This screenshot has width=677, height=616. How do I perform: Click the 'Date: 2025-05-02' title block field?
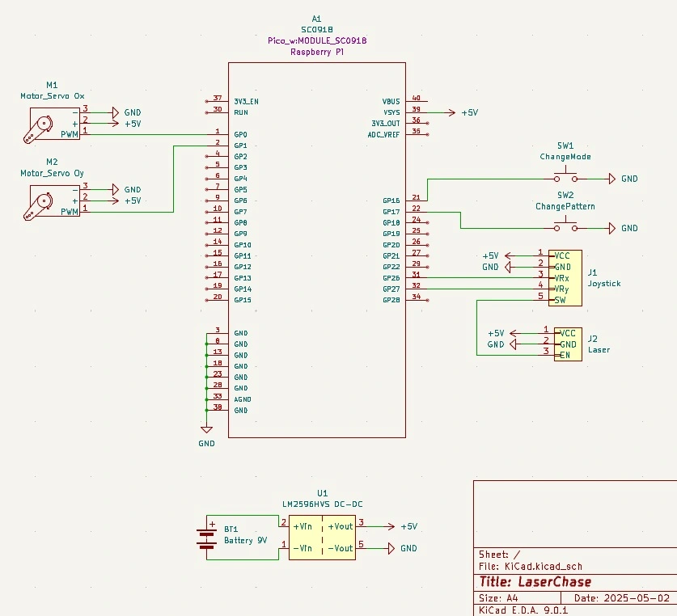point(622,598)
